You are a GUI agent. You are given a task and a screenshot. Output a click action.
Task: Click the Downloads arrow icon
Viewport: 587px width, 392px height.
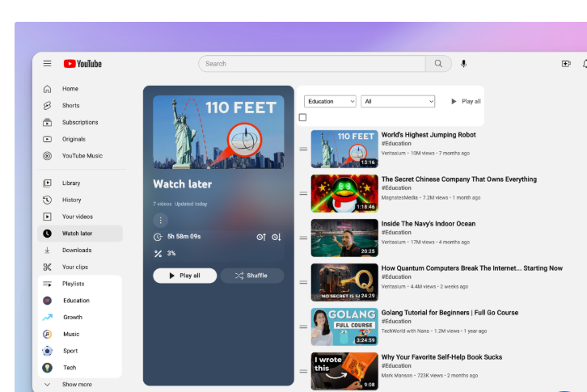[47, 250]
